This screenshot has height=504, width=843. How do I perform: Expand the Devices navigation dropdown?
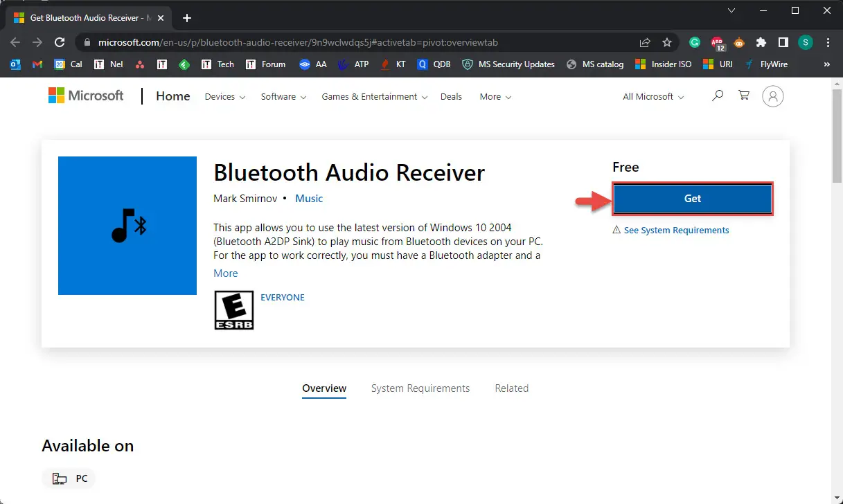point(220,97)
